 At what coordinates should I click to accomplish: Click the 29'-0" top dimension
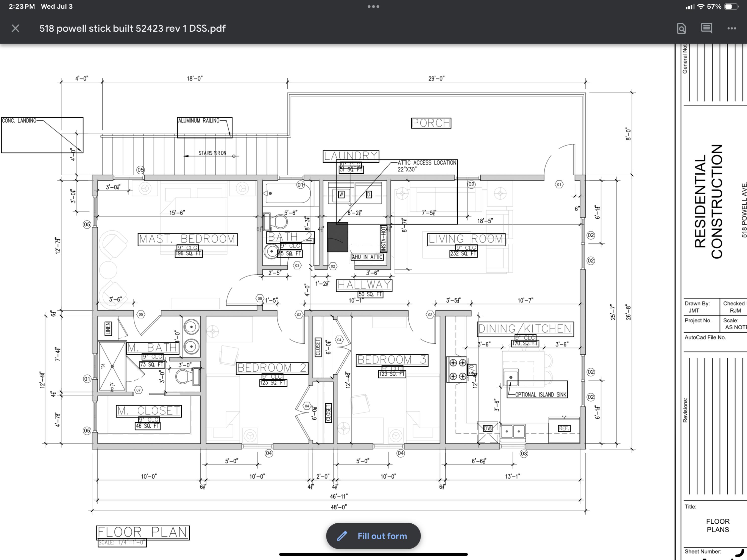coord(436,78)
